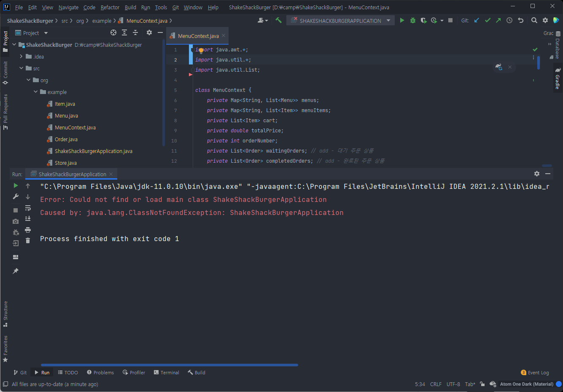563x392 pixels.
Task: Rollback changes with the undo arrow icon
Action: [521, 20]
